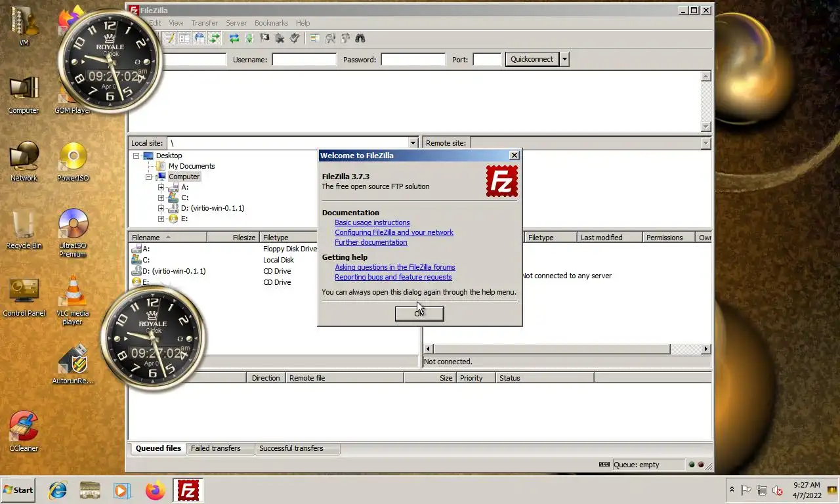The image size is (840, 504).
Task: Open the Further documentation link
Action: [371, 242]
